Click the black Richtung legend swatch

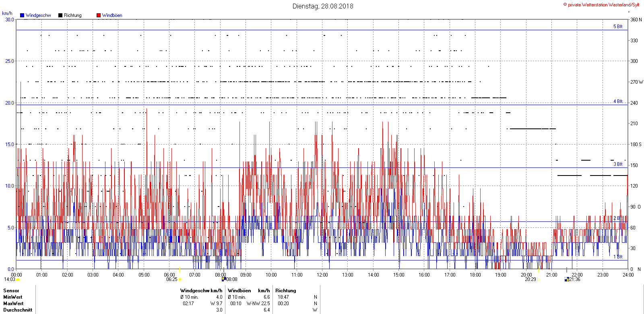click(x=60, y=15)
